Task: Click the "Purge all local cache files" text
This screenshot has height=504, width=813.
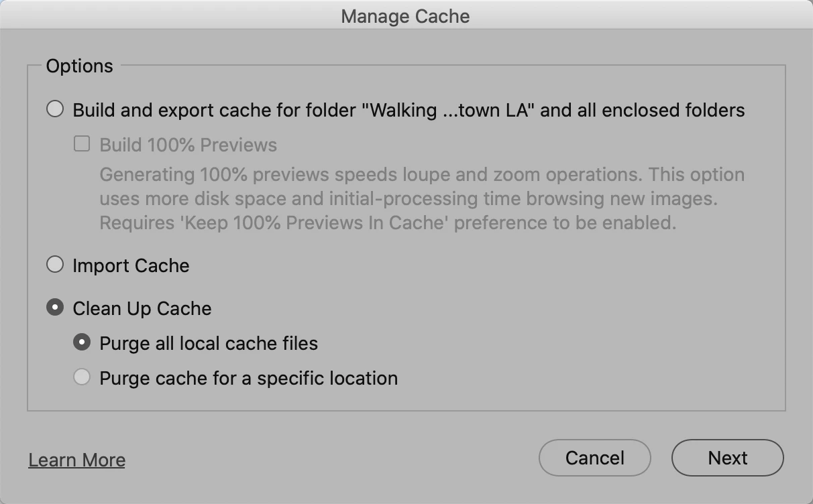Action: pyautogui.click(x=209, y=343)
